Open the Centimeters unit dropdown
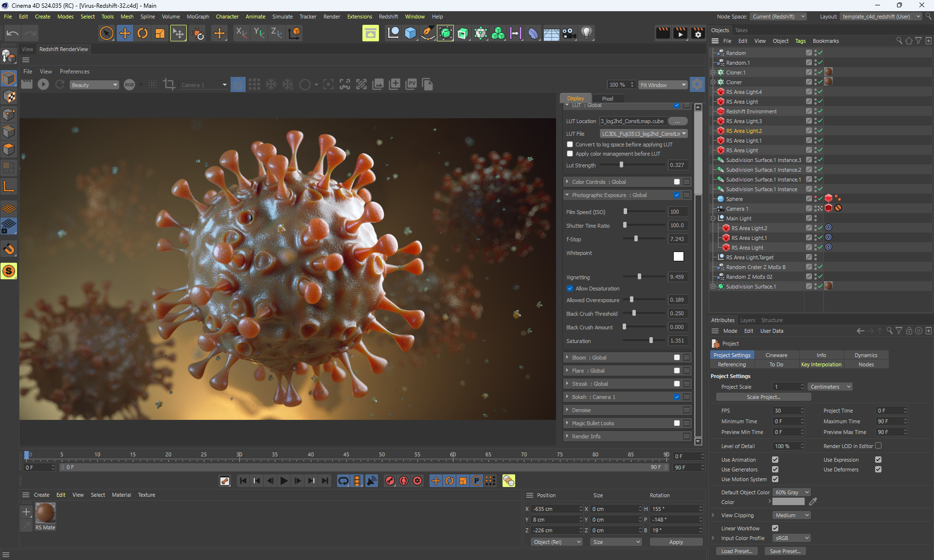934x560 pixels. 830,387
